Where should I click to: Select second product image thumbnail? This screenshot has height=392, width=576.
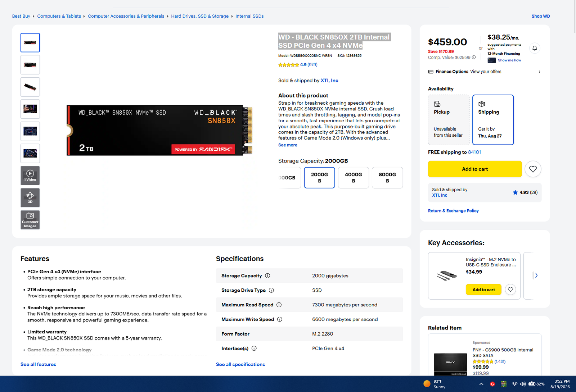pyautogui.click(x=30, y=65)
